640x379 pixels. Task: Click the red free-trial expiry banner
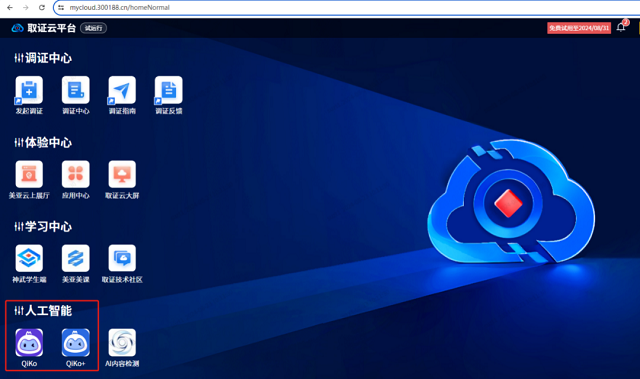click(x=579, y=28)
